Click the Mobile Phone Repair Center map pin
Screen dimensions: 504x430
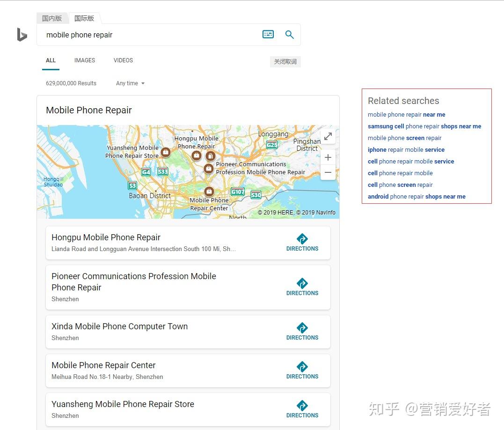point(209,192)
